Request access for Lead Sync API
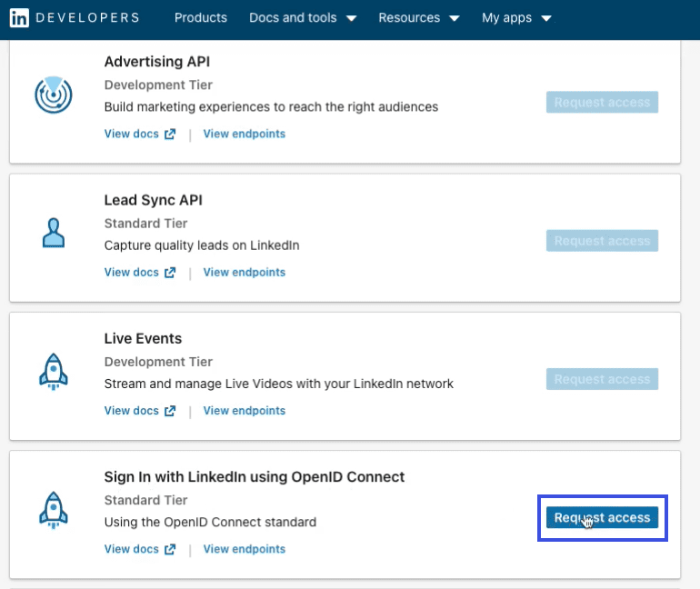700x589 pixels. (x=602, y=241)
